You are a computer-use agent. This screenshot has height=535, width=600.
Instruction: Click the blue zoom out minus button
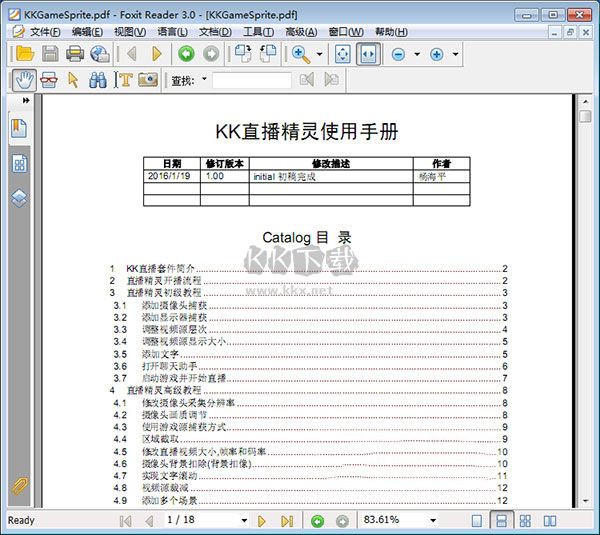398,54
